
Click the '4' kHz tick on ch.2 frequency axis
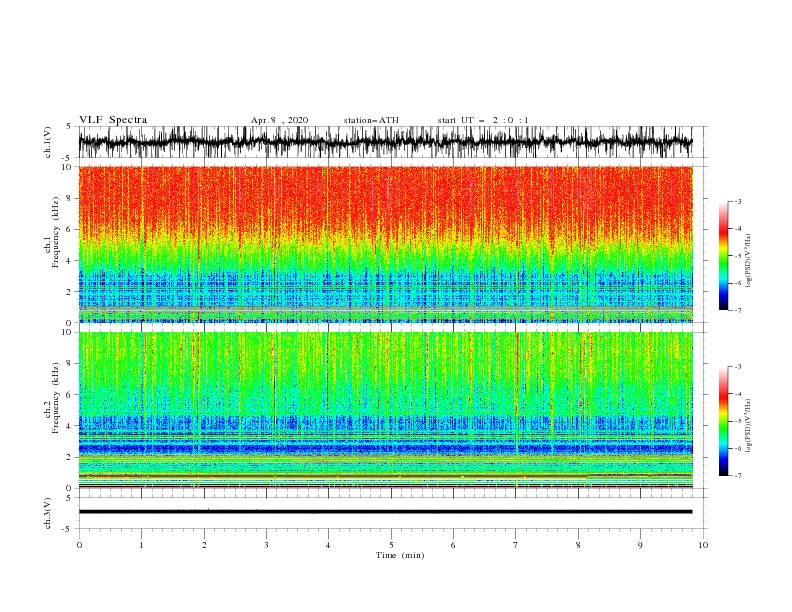point(71,426)
